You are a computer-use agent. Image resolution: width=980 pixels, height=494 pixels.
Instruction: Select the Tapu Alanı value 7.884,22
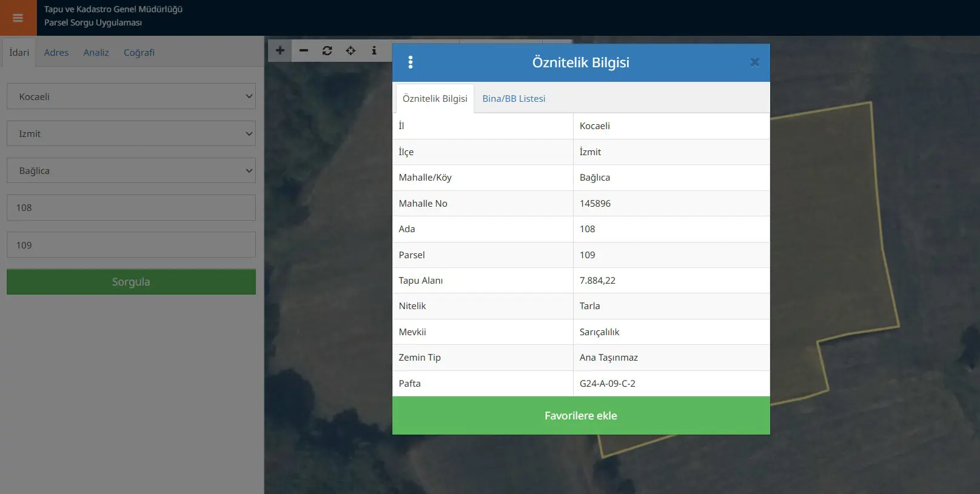pyautogui.click(x=597, y=281)
